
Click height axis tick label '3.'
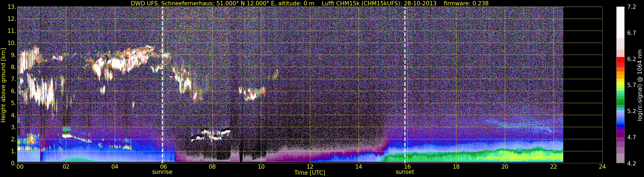pyautogui.click(x=13, y=127)
